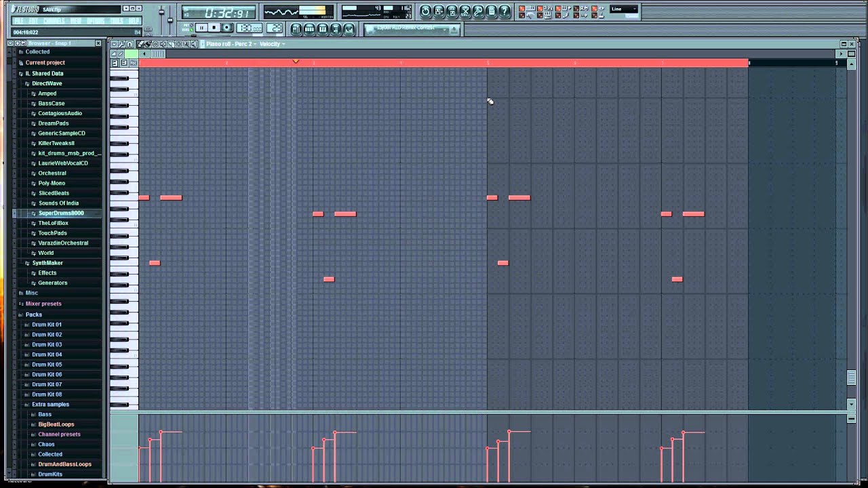This screenshot has width=868, height=488.
Task: Open the audio editor scissors shortcut icon
Action: 465,11
